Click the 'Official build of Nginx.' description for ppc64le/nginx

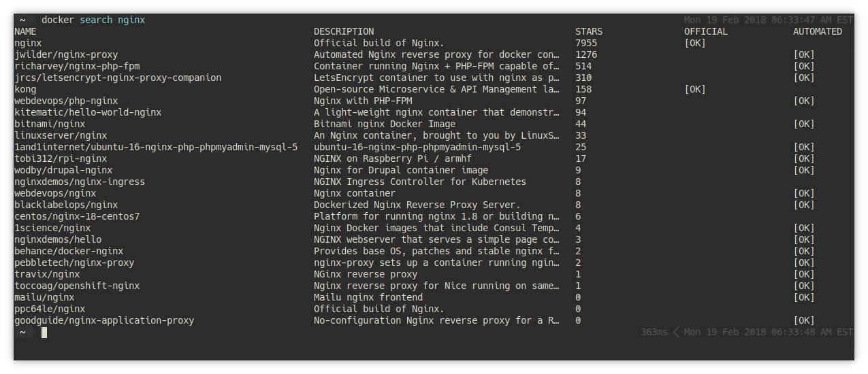379,309
